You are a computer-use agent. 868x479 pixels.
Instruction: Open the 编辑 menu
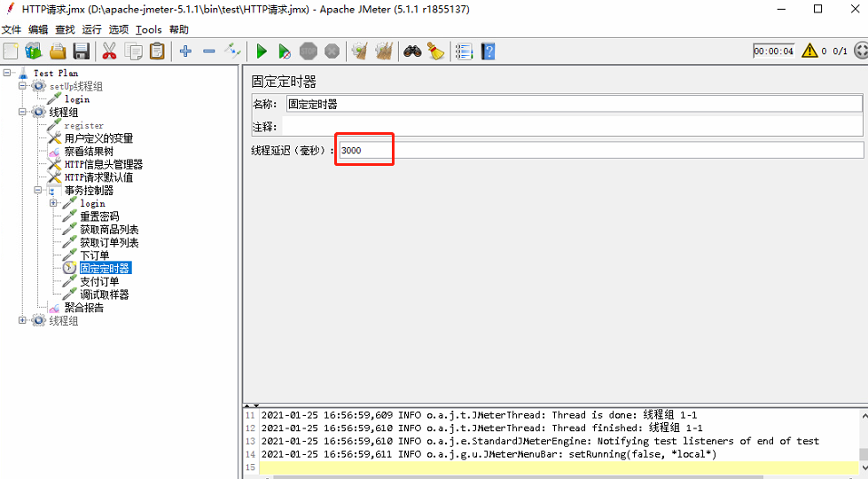click(x=38, y=29)
